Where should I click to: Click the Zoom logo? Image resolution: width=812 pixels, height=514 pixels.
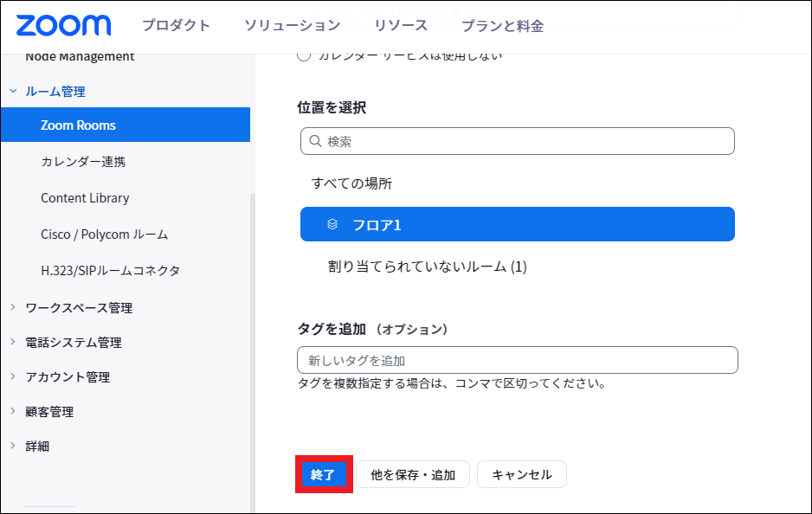[64, 25]
